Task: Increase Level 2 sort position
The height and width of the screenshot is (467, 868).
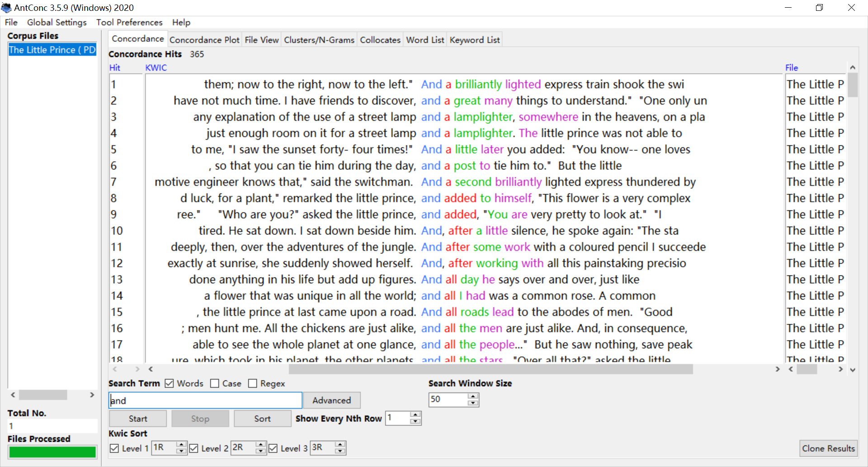Action: click(x=260, y=444)
